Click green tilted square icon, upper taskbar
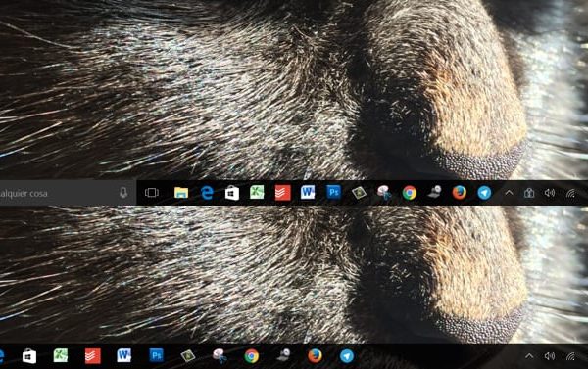This screenshot has width=588, height=369. click(x=359, y=193)
